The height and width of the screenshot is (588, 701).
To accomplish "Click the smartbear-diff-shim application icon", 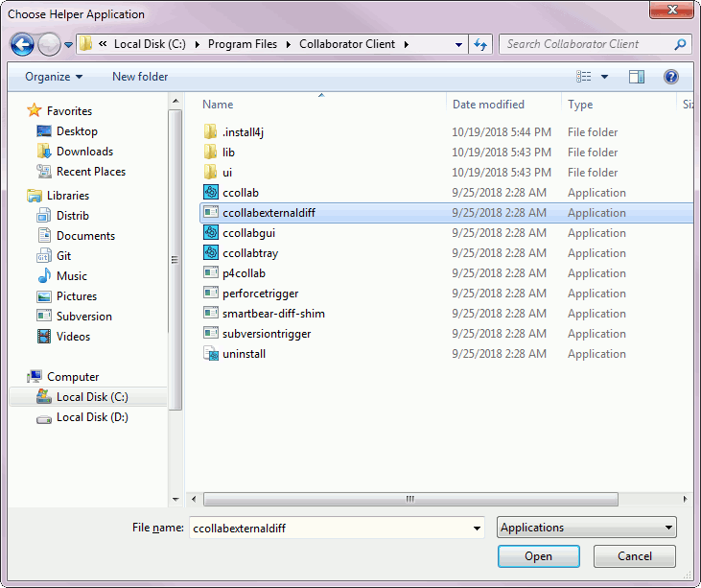I will tap(211, 313).
